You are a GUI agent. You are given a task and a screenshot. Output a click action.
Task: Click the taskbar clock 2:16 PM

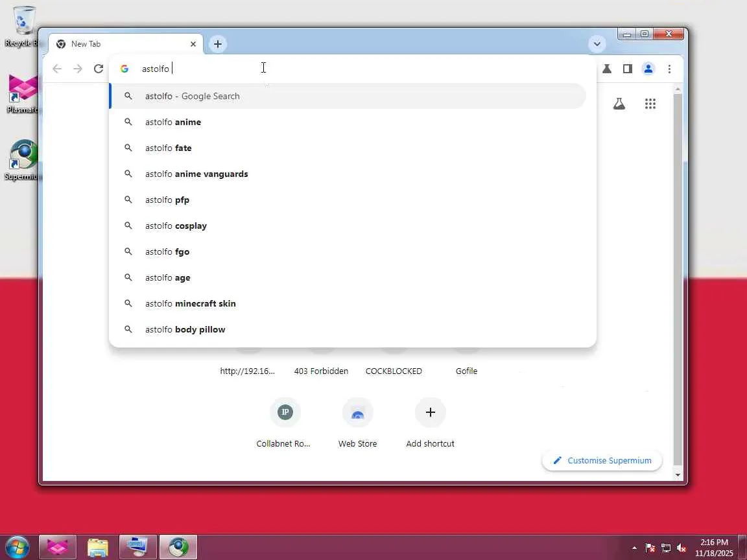[x=714, y=548]
